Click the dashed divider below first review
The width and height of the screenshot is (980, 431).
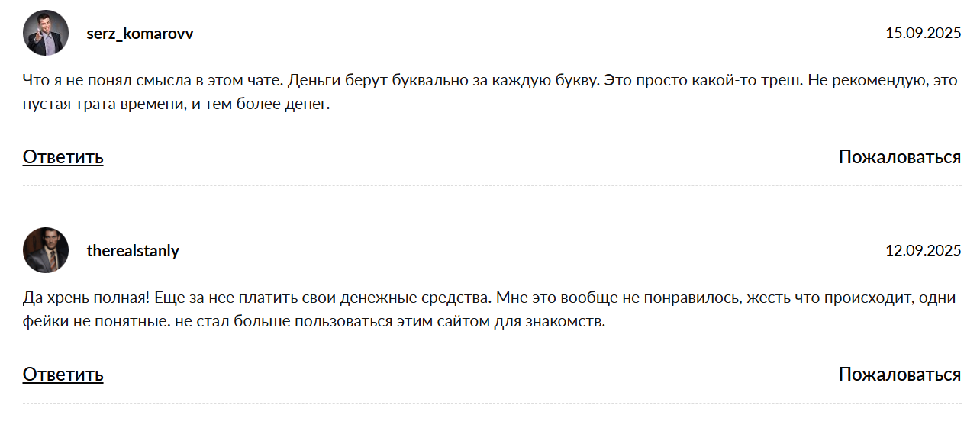click(492, 185)
